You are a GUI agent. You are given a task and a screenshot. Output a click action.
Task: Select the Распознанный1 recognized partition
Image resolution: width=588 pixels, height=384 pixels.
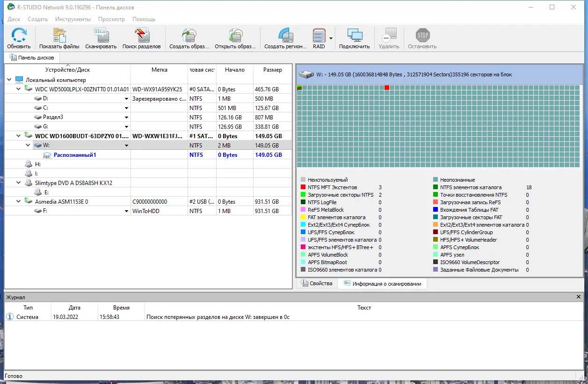click(75, 155)
